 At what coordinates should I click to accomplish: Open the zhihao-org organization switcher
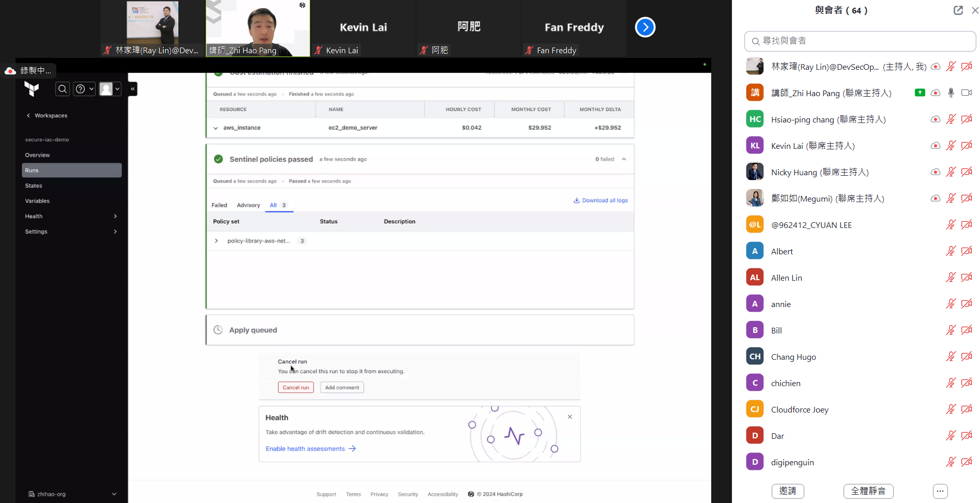click(x=72, y=494)
